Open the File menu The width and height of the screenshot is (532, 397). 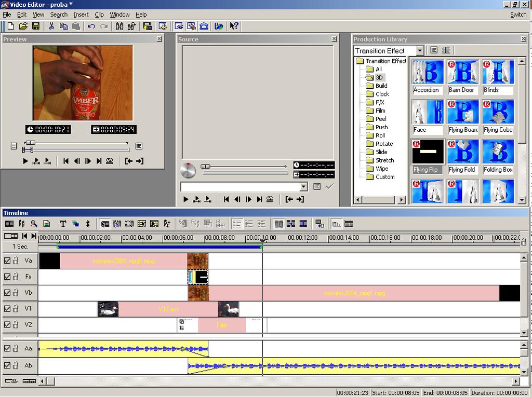coord(7,15)
